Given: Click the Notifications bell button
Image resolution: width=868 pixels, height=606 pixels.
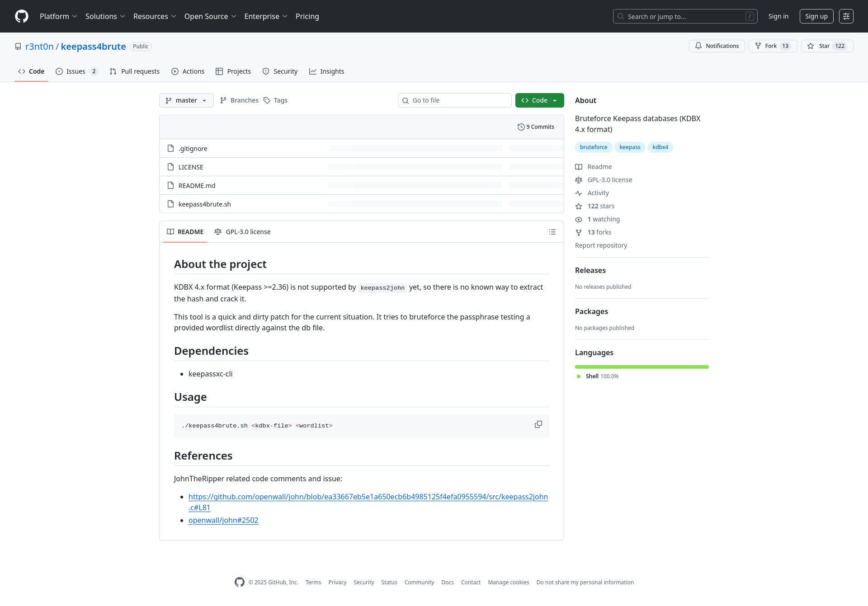Looking at the screenshot, I should 717,46.
